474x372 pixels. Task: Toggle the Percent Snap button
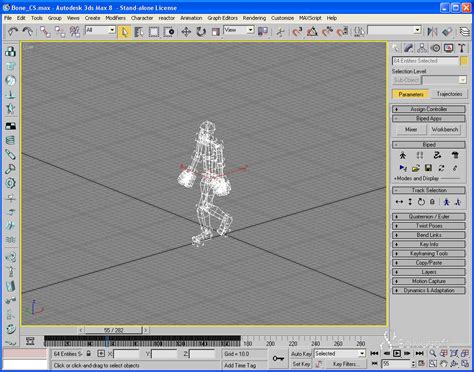(327, 32)
